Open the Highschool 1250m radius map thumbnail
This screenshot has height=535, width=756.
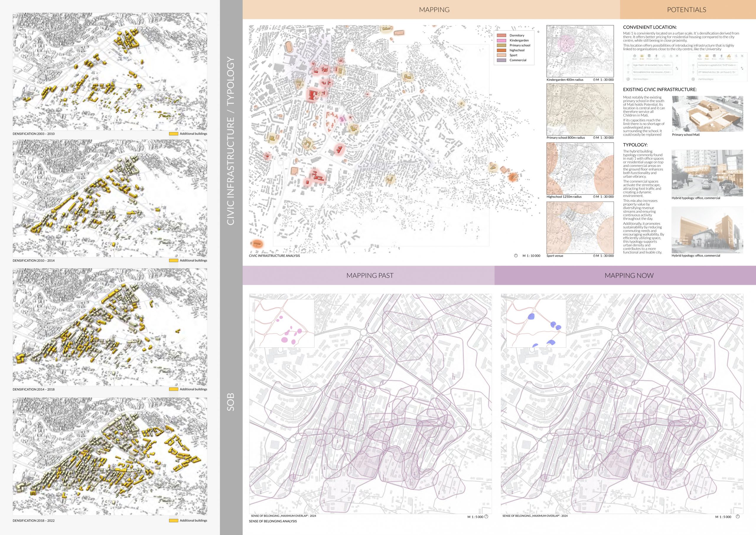click(580, 168)
